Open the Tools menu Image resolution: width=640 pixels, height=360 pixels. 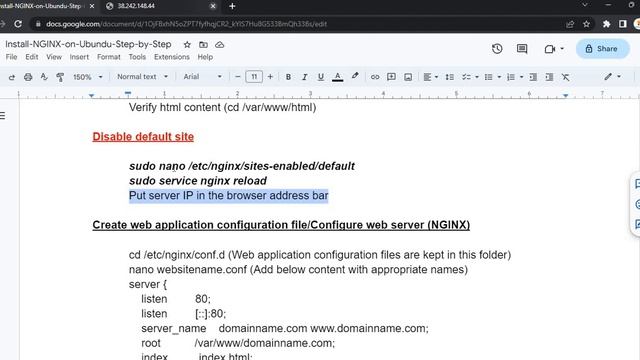(137, 57)
